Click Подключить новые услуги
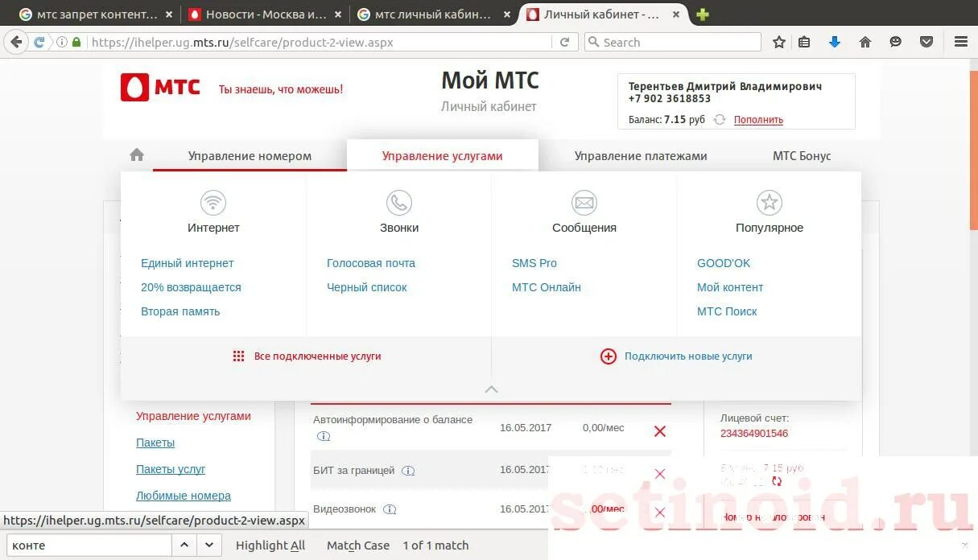The height and width of the screenshot is (560, 978). click(x=688, y=356)
